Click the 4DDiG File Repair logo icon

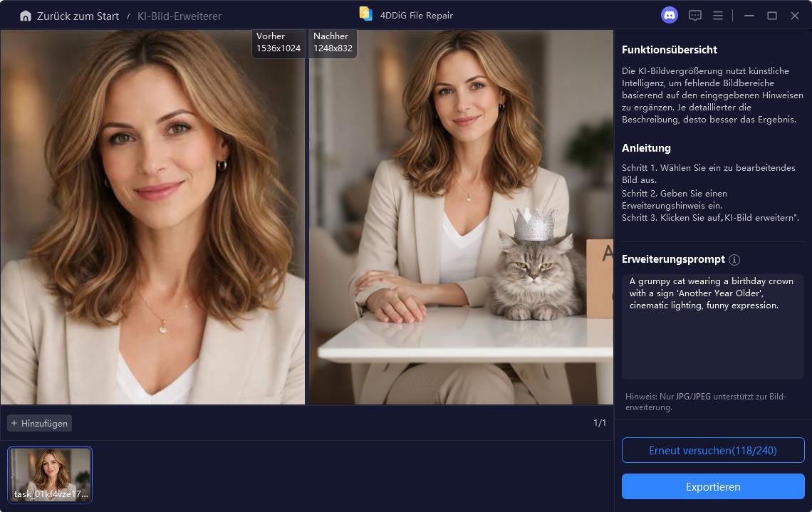click(366, 14)
